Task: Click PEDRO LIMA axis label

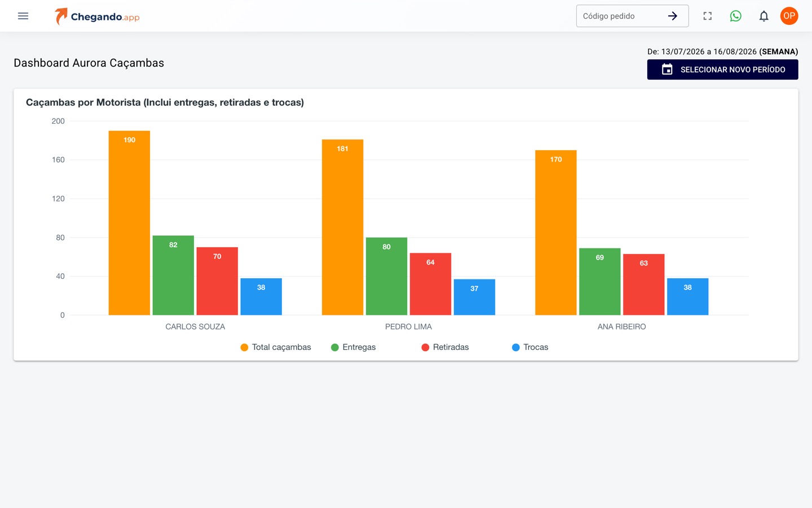Action: pos(408,327)
